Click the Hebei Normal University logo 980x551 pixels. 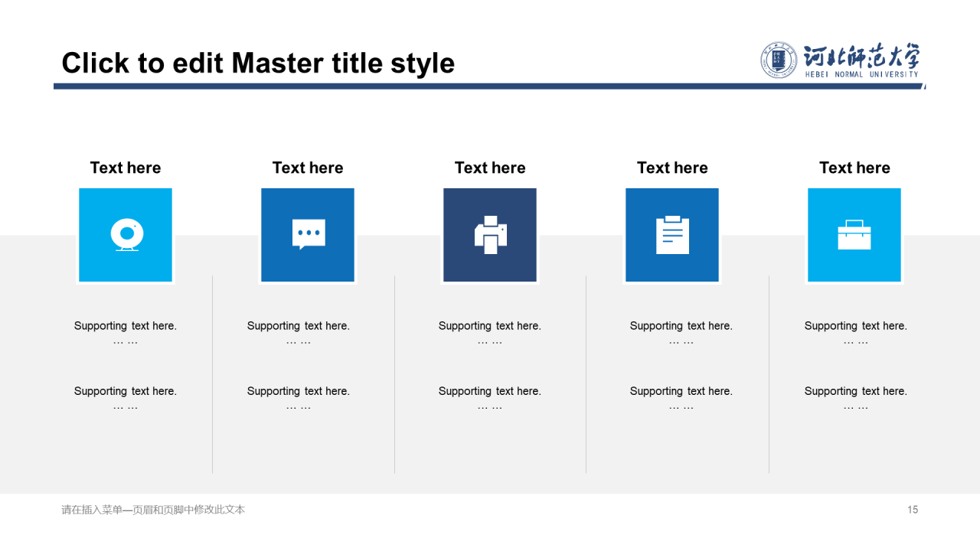(841, 60)
